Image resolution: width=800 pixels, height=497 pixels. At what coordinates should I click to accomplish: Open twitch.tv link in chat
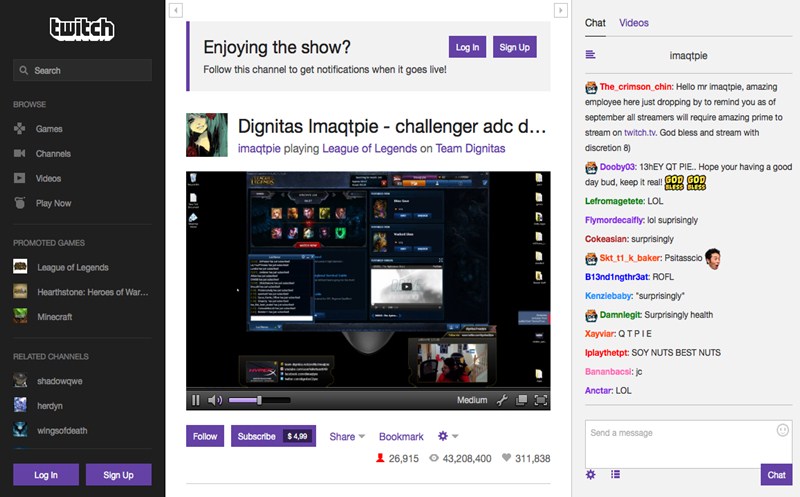click(640, 133)
